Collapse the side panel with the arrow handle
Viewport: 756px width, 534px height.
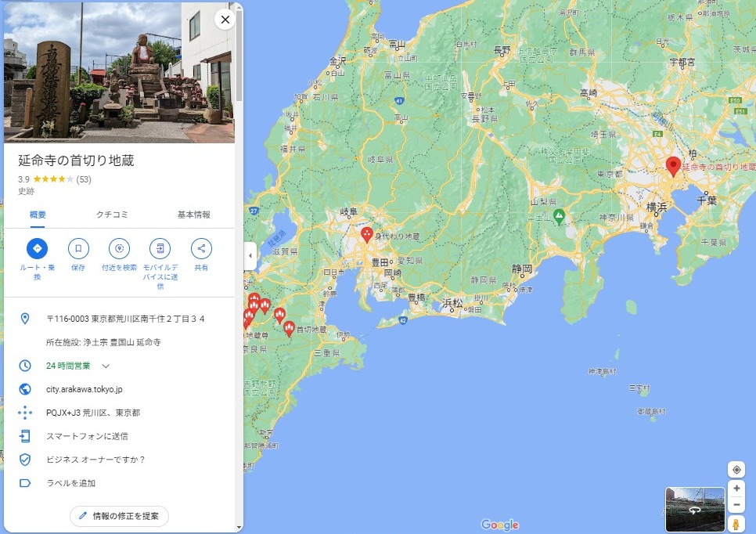click(250, 255)
